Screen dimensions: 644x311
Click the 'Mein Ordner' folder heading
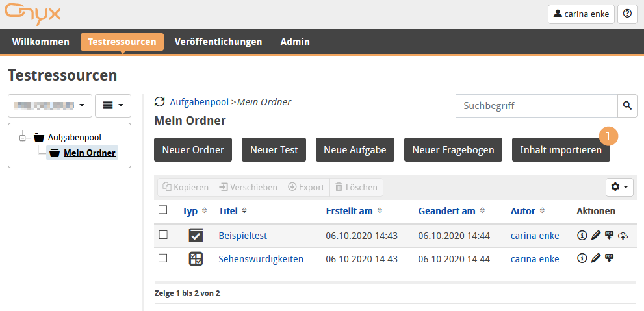190,121
